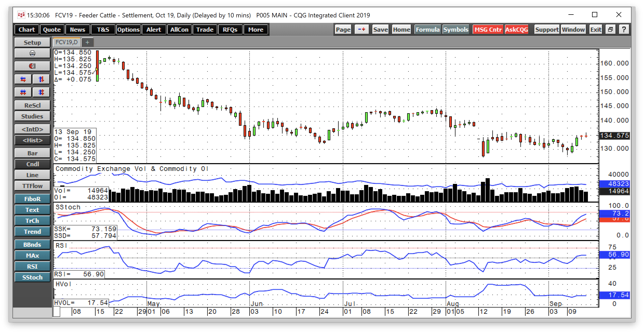
Task: Select the FCV19,D chart tab
Action: [67, 42]
